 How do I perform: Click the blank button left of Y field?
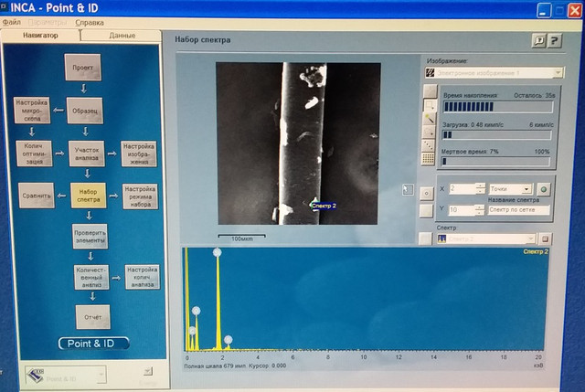(426, 211)
